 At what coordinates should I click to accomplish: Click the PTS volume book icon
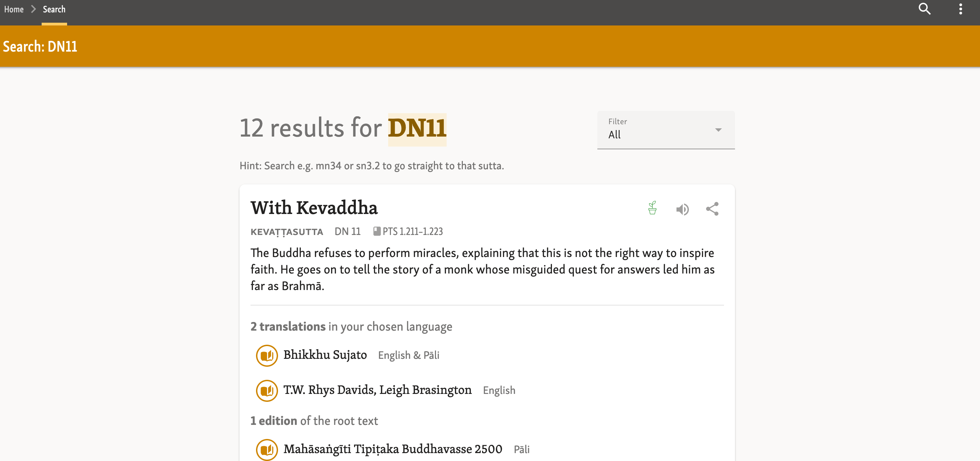(x=377, y=231)
